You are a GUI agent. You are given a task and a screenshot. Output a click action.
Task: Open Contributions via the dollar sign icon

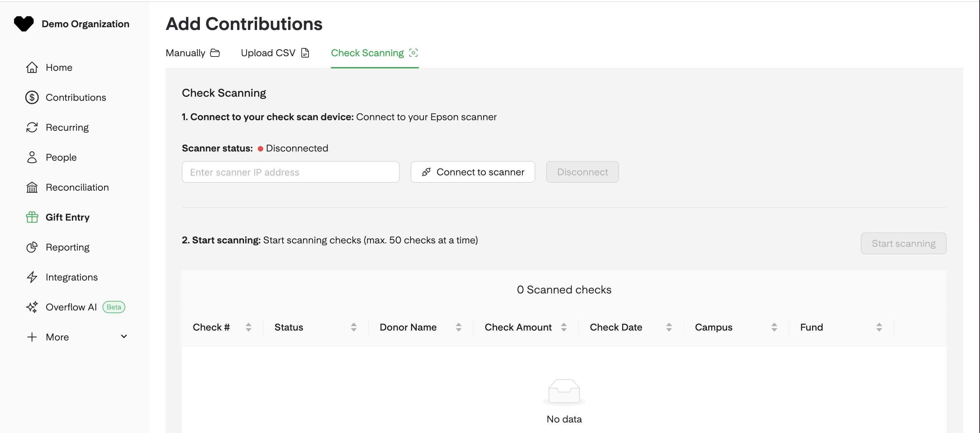click(32, 97)
